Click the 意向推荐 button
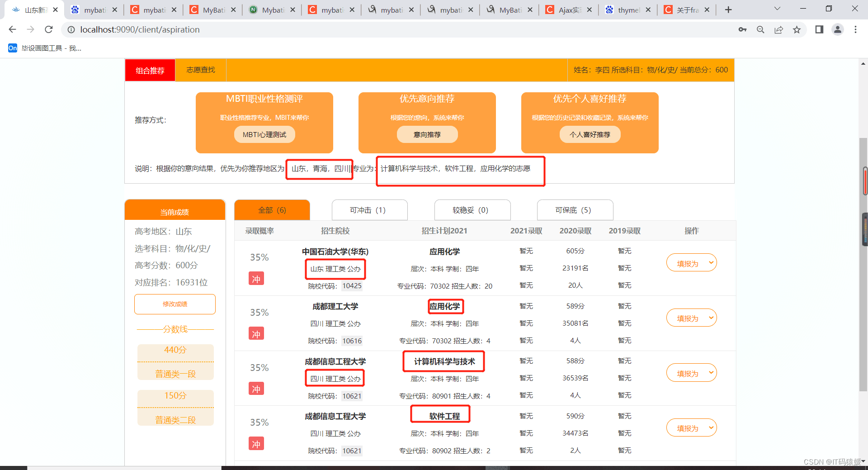This screenshot has width=868, height=470. [427, 134]
